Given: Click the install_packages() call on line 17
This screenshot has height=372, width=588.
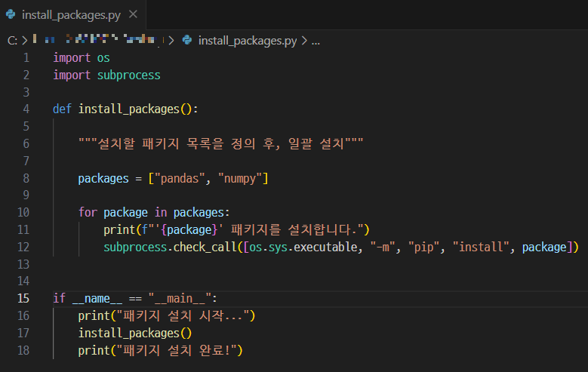Looking at the screenshot, I should 135,333.
